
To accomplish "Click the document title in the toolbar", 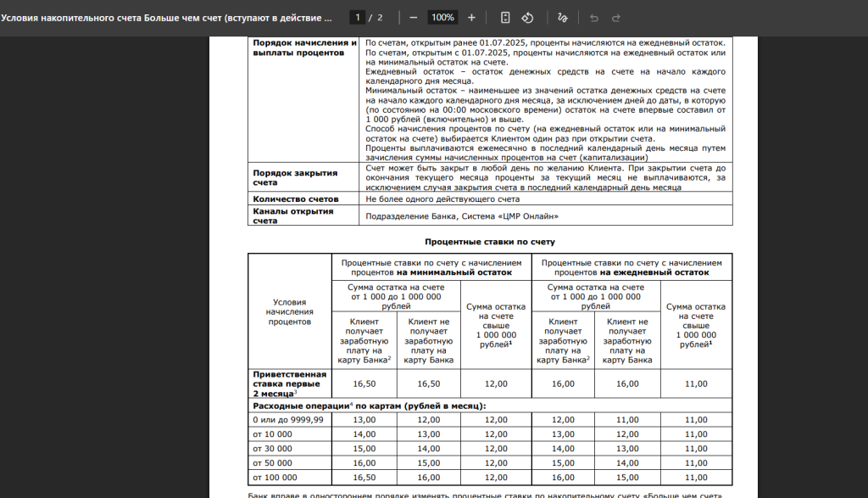I will tap(167, 18).
